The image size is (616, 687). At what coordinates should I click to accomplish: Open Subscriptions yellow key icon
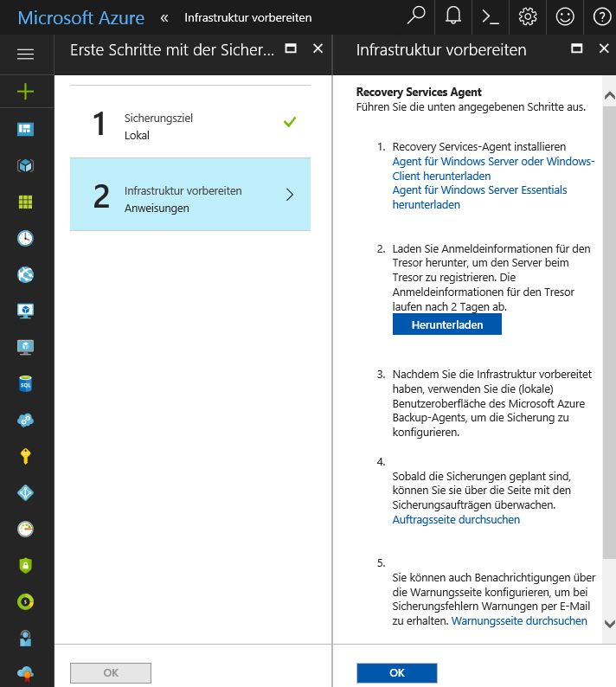click(25, 456)
